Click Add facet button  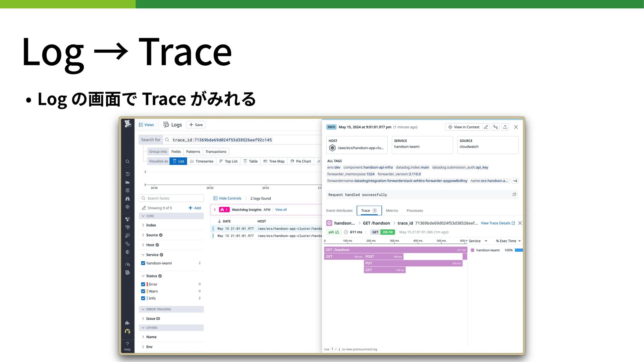[x=195, y=208]
